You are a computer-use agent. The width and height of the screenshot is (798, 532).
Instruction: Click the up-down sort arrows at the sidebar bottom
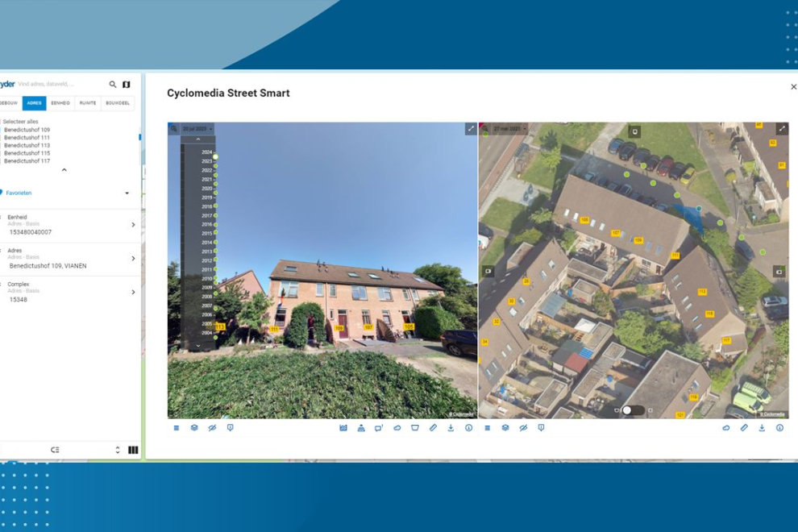tap(118, 450)
